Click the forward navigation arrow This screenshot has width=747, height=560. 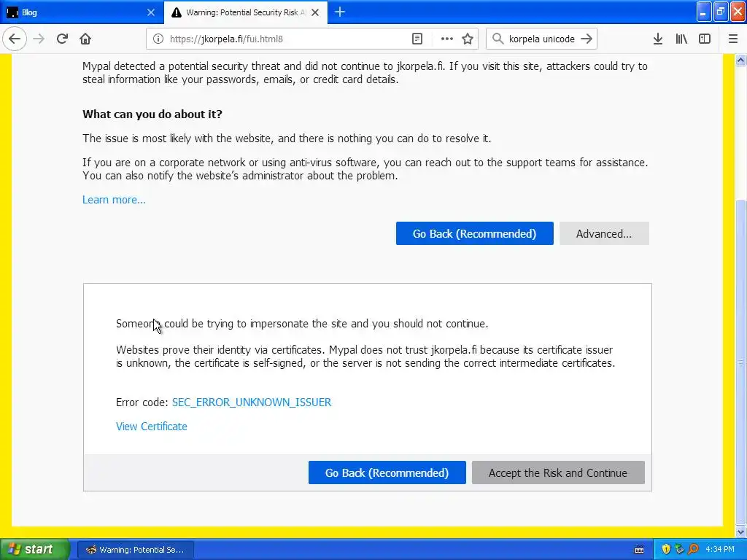point(39,39)
